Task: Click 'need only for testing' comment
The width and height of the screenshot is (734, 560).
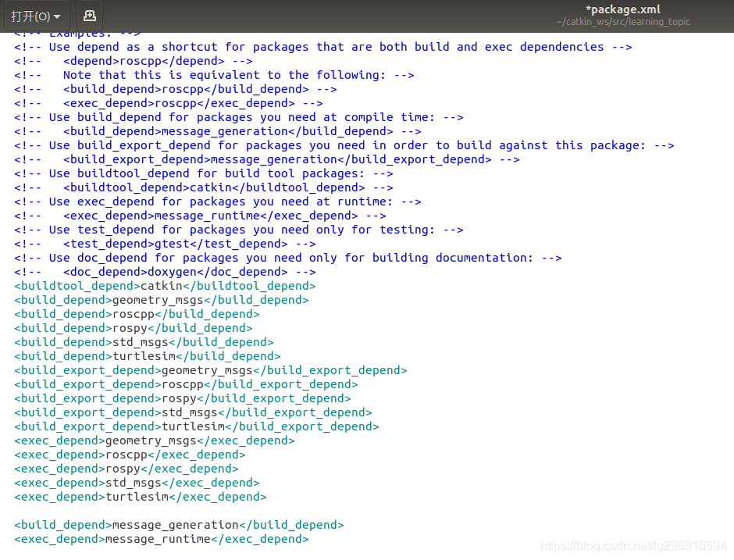Action: (239, 230)
